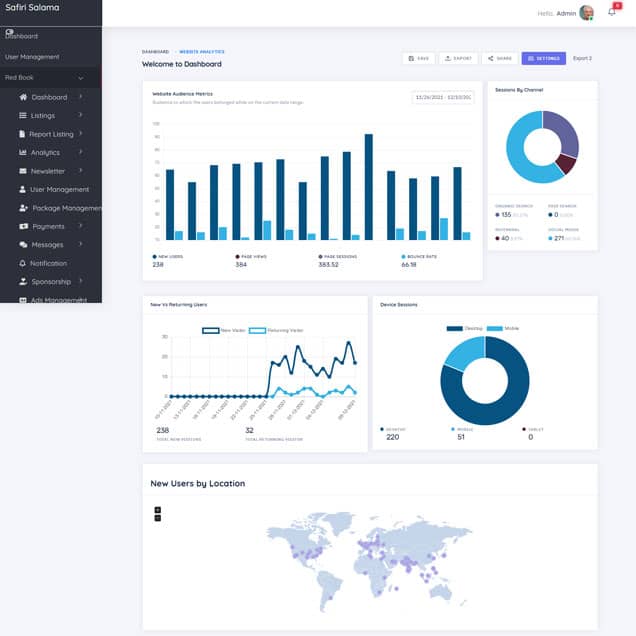Click the save disk icon
The width and height of the screenshot is (636, 636).
[x=411, y=58]
